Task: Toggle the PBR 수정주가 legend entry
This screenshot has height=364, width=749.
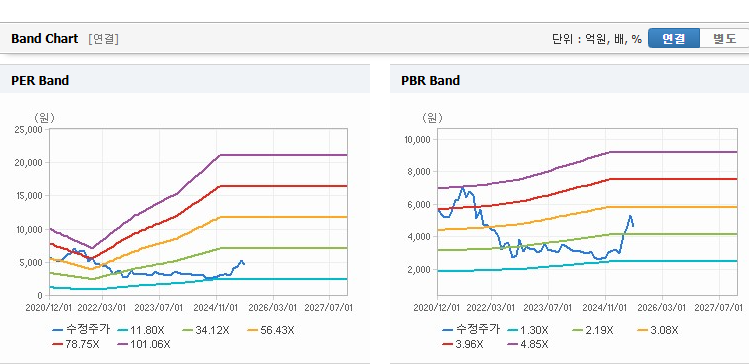Action: pos(471,330)
